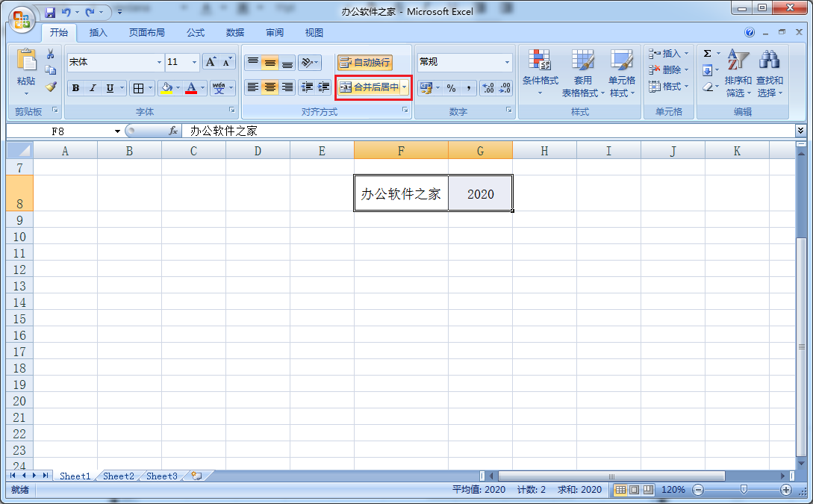This screenshot has width=813, height=504.
Task: Click the Excel help question mark
Action: (750, 32)
